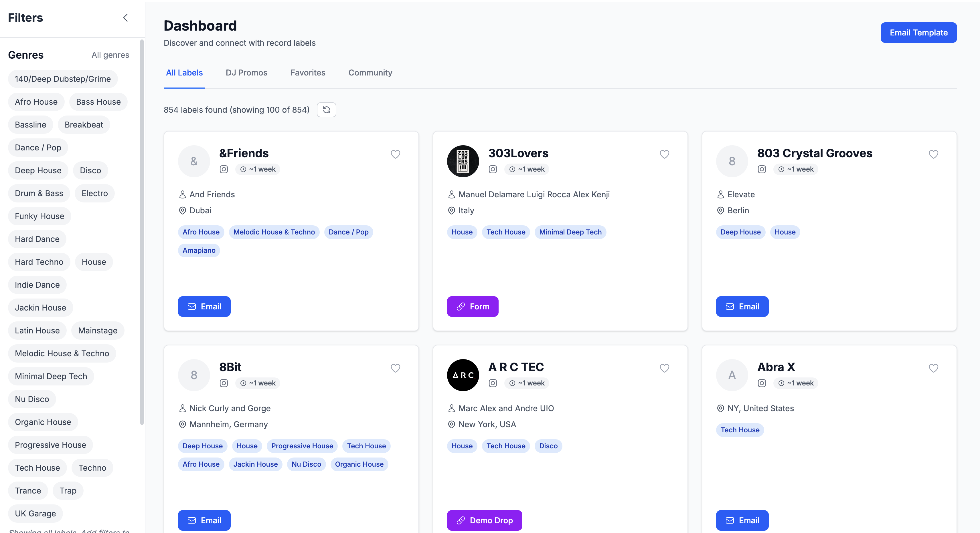Click the A R C TEC logo
Screen dimensions: 980x533
coord(463,375)
